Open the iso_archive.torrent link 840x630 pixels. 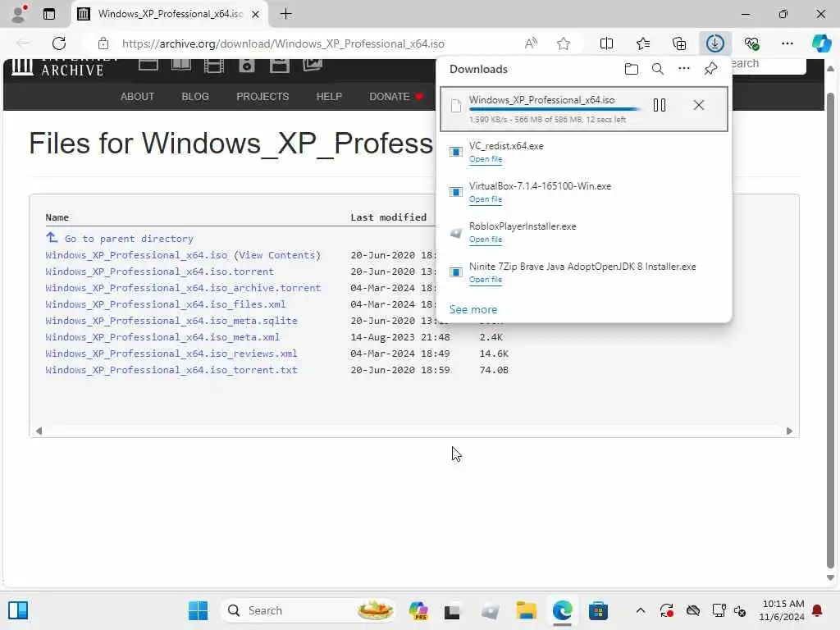coord(183,288)
